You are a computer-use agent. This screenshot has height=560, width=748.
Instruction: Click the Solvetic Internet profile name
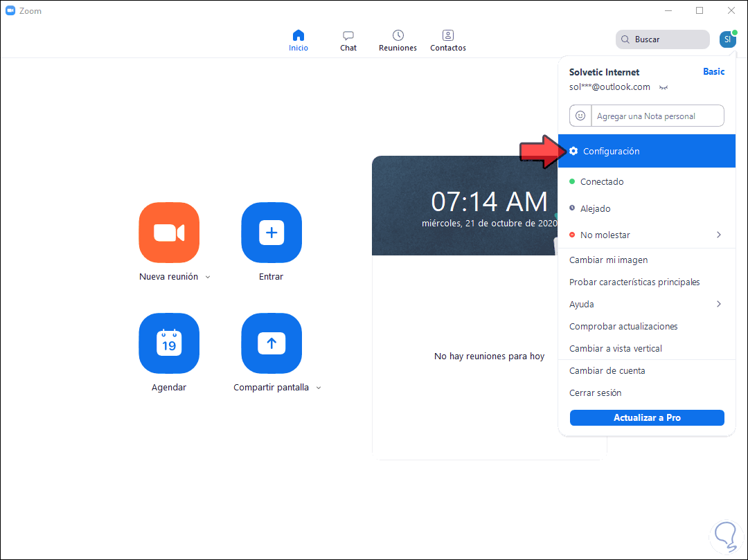tap(604, 72)
